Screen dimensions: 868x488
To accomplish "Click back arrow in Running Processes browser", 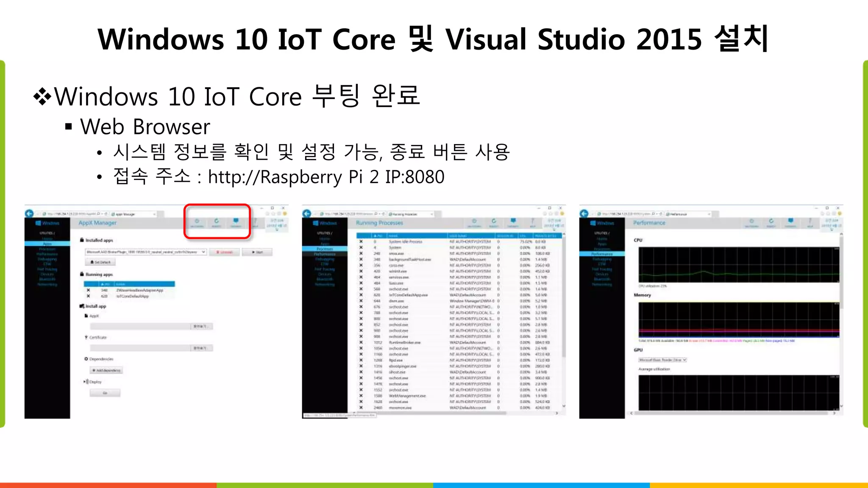I will tap(307, 213).
